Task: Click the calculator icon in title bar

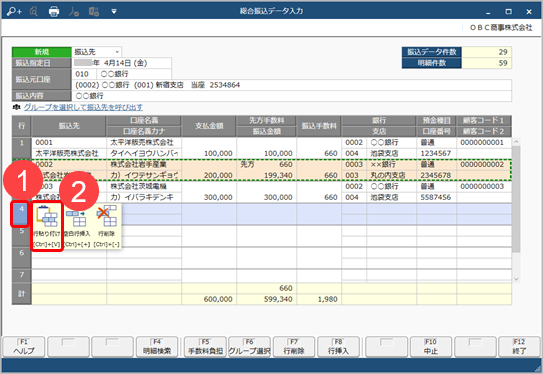Action: coord(94,11)
